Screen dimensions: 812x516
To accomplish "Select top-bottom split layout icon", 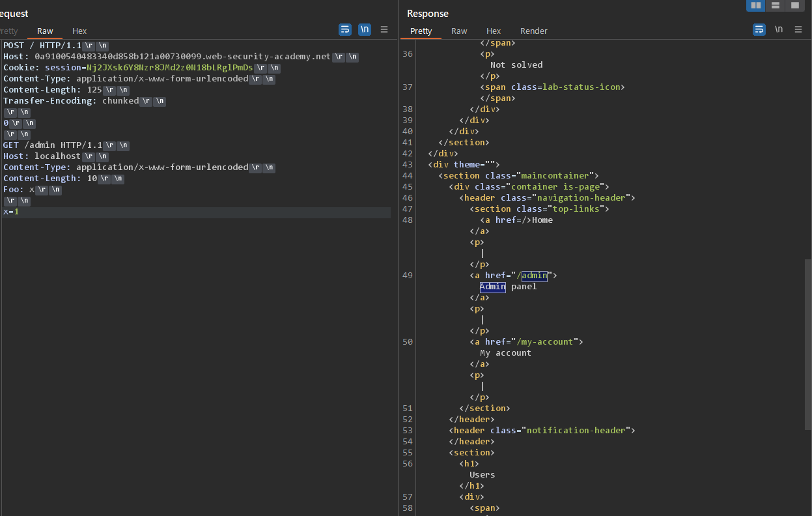I will tap(775, 5).
